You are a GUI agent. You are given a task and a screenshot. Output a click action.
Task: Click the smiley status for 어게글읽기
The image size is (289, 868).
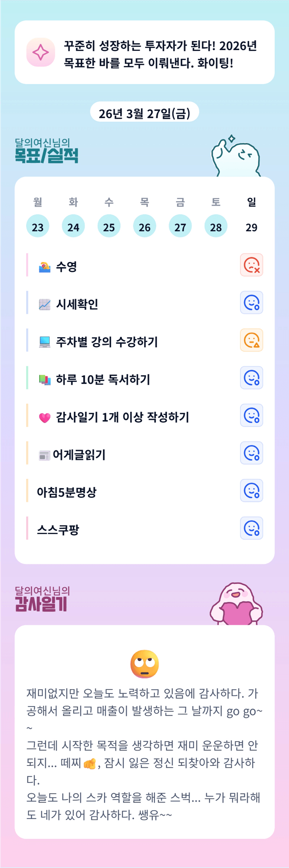(251, 453)
